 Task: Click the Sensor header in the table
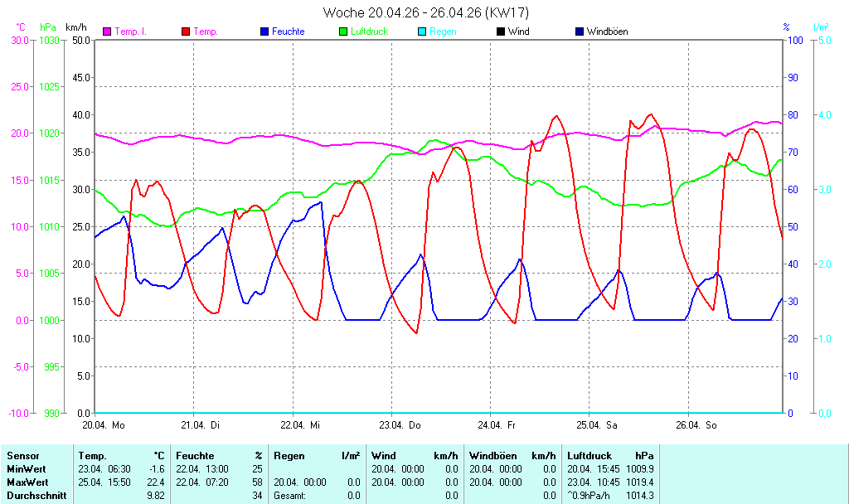click(23, 456)
